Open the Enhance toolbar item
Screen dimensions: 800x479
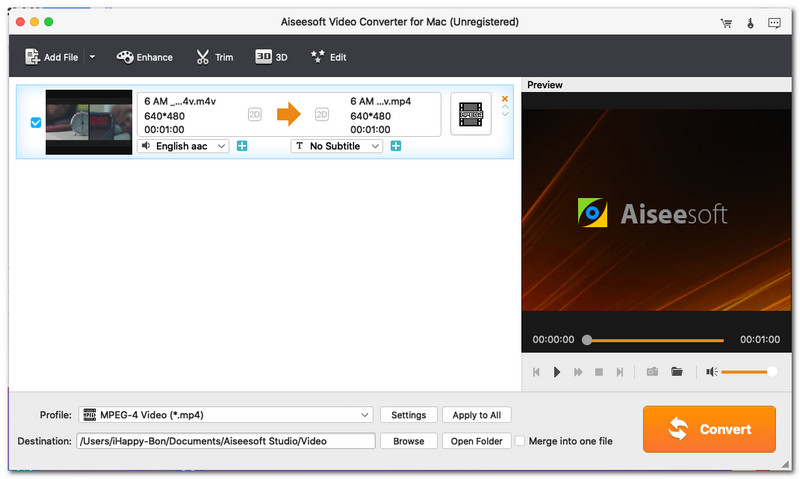coord(145,57)
